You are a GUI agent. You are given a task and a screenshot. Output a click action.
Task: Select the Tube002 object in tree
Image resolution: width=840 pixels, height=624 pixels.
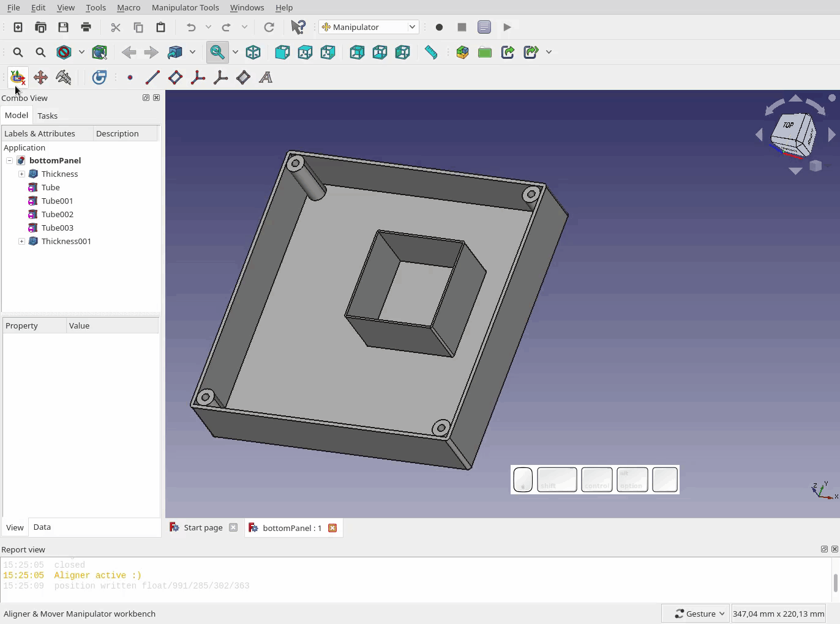tap(57, 214)
